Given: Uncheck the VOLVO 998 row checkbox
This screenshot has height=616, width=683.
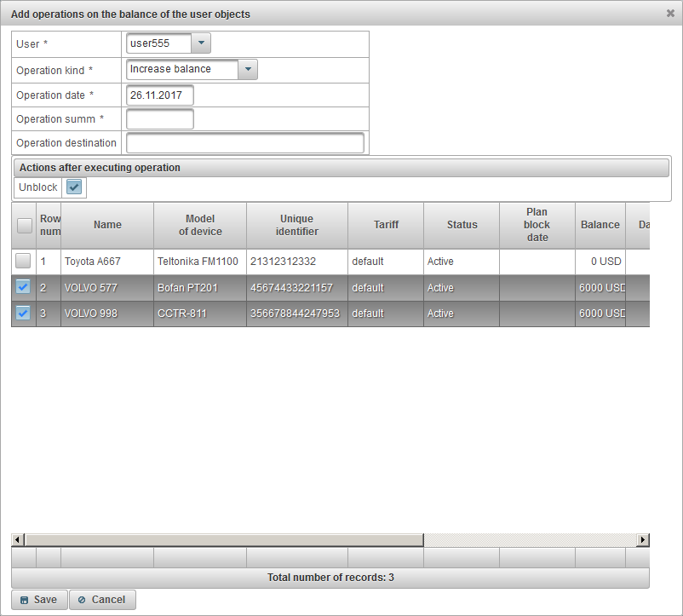Looking at the screenshot, I should (x=23, y=313).
